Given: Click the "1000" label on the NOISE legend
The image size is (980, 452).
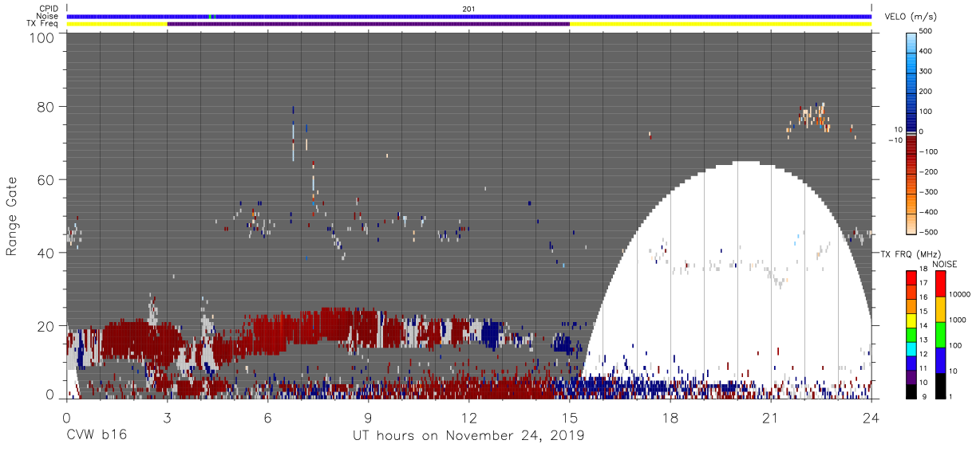Looking at the screenshot, I should pos(958,320).
